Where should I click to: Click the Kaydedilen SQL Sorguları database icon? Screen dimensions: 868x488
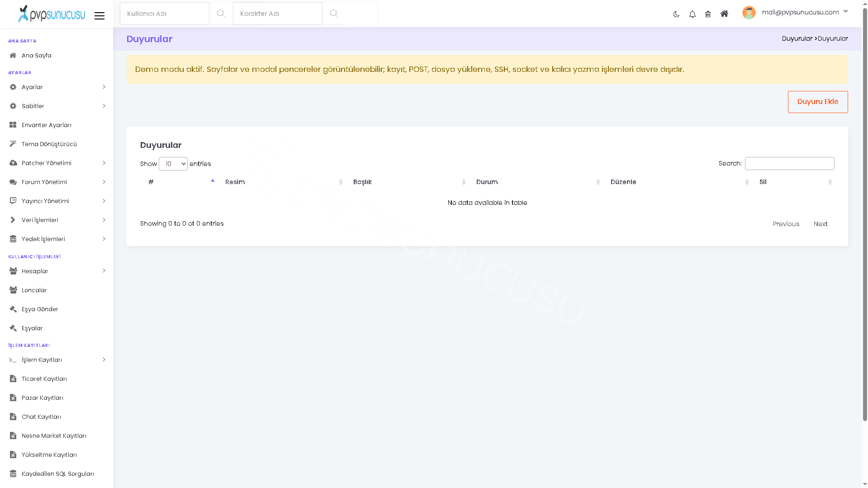pyautogui.click(x=13, y=474)
